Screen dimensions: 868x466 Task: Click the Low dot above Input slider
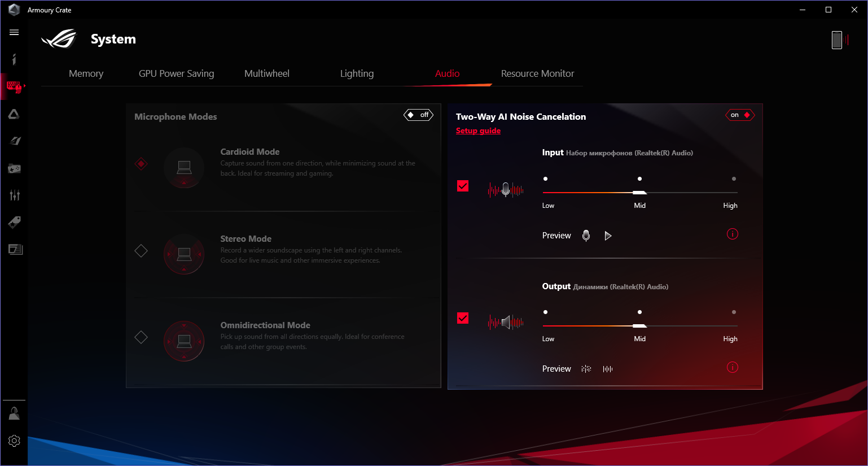[545, 178]
